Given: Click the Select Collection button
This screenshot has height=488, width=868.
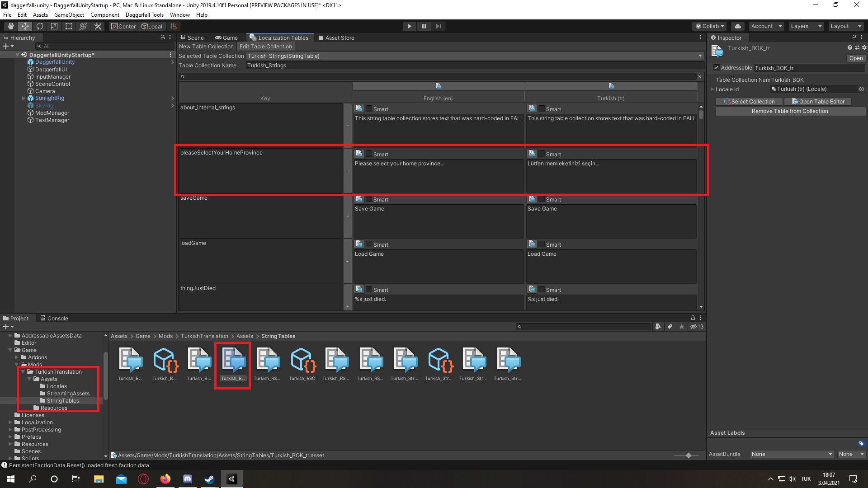Looking at the screenshot, I should click(x=749, y=102).
